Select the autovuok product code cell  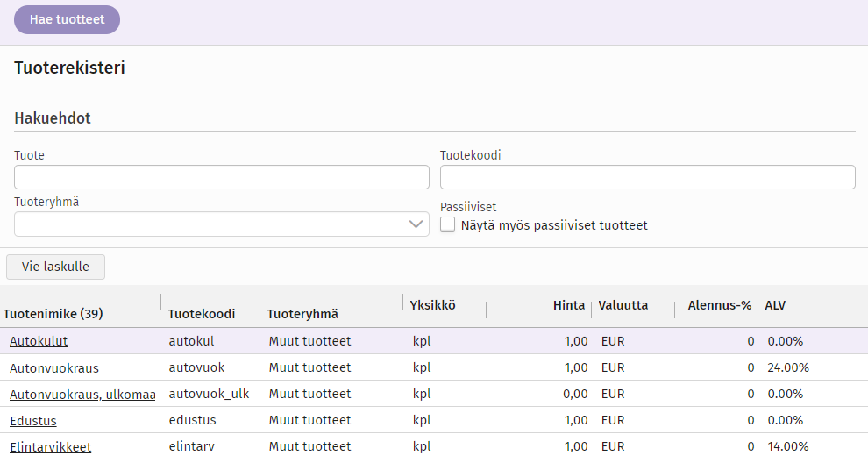coord(196,367)
